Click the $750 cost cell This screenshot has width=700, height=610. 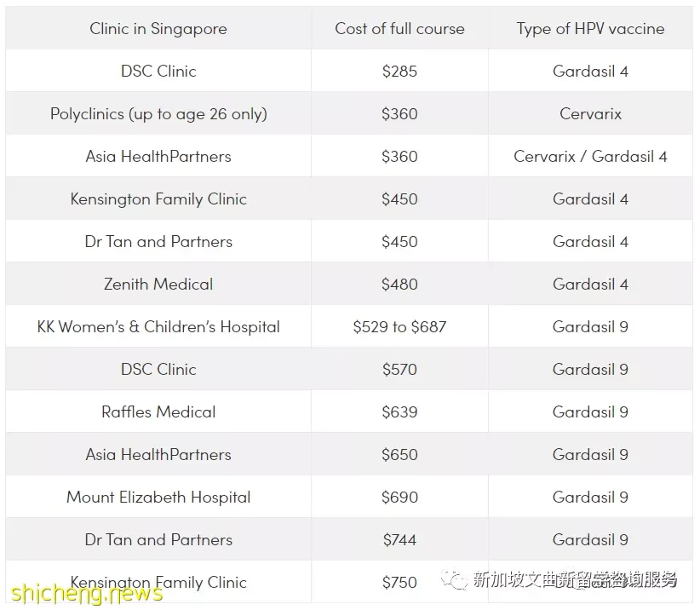pos(399,583)
